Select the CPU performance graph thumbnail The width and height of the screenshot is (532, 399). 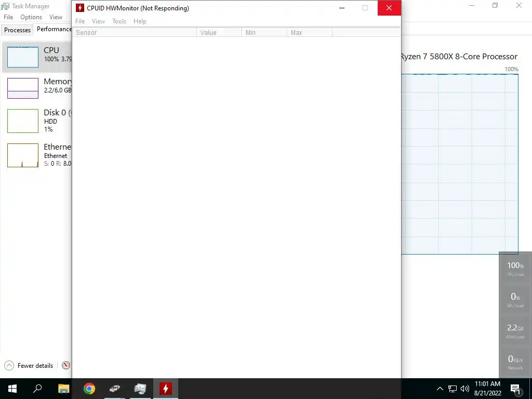pos(23,57)
